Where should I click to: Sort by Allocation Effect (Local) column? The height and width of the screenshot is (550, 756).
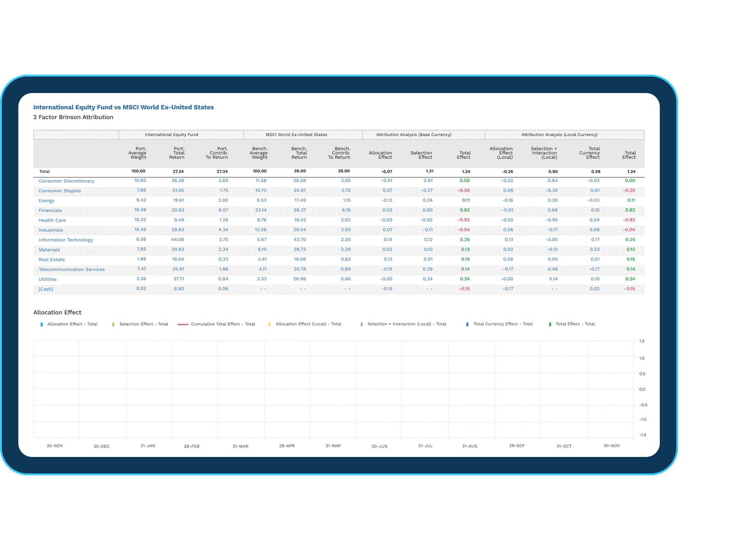point(501,153)
